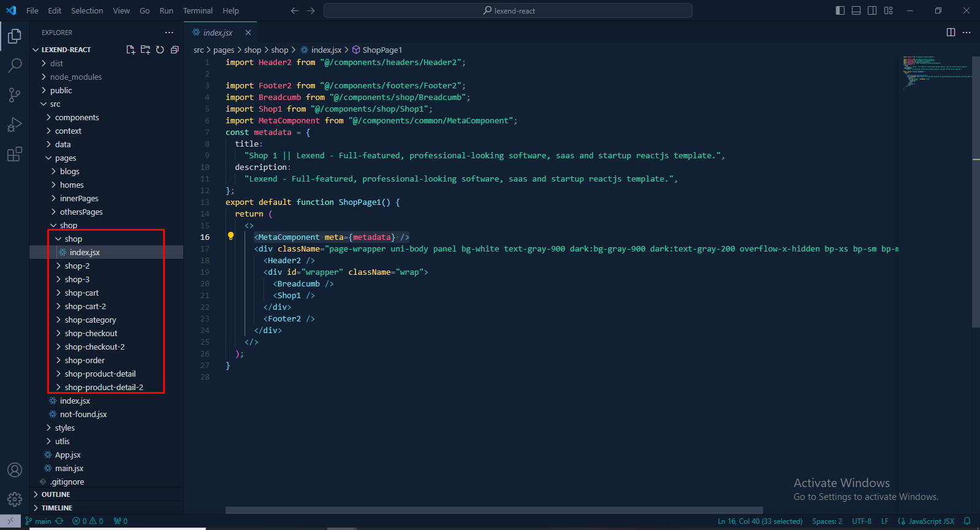Toggle the primary side bar visibility
Viewport: 980px width, 530px height.
pos(840,10)
